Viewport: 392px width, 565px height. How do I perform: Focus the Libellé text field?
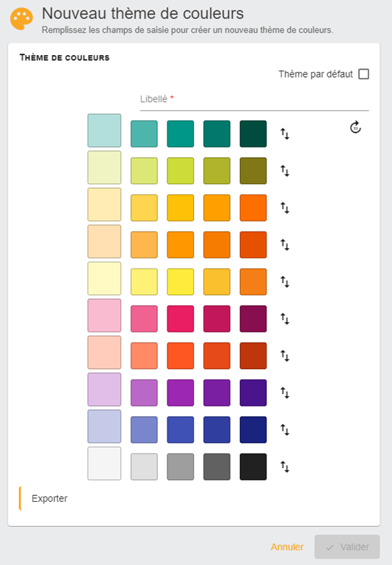[x=254, y=101]
